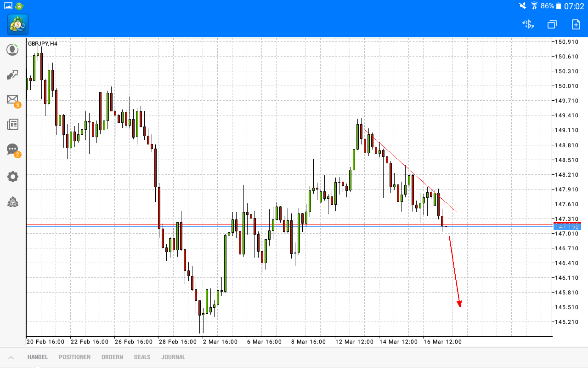Switch to the POSITIONEN tab
The height and width of the screenshot is (368, 588).
74,357
